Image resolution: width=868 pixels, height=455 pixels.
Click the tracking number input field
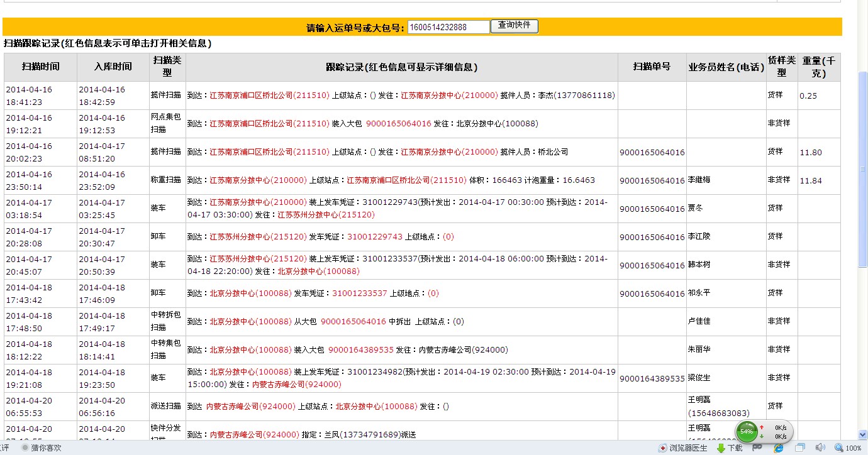448,26
